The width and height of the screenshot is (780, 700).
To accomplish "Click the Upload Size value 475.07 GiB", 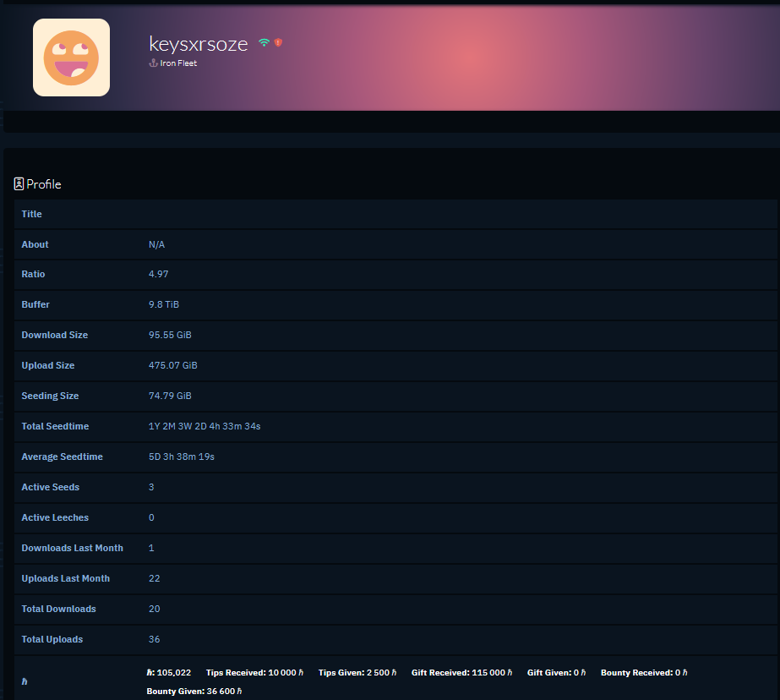I will (173, 365).
